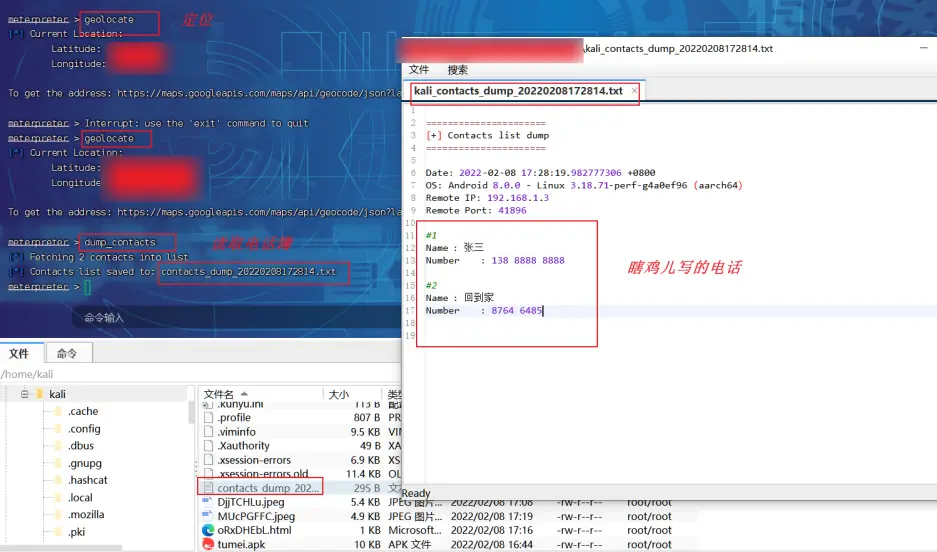Select the DjjTCHLu.jpeg file
Screen dimensions: 937x552
251,502
